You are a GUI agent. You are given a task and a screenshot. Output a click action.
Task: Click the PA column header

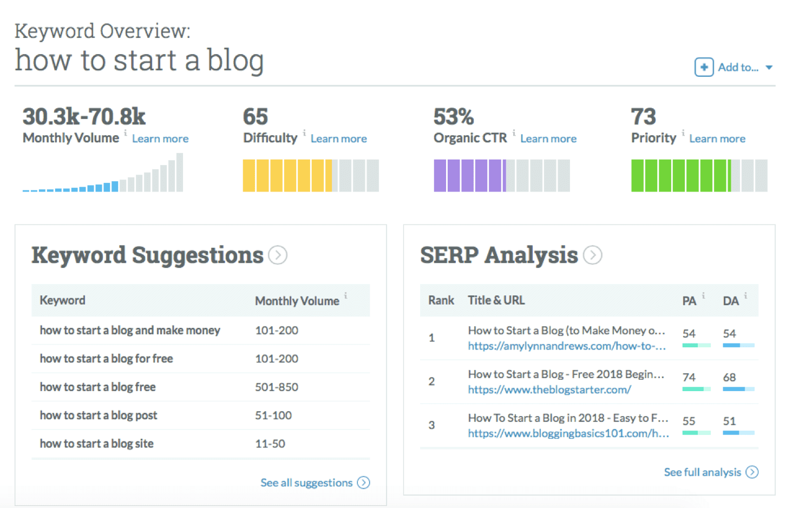pos(689,301)
